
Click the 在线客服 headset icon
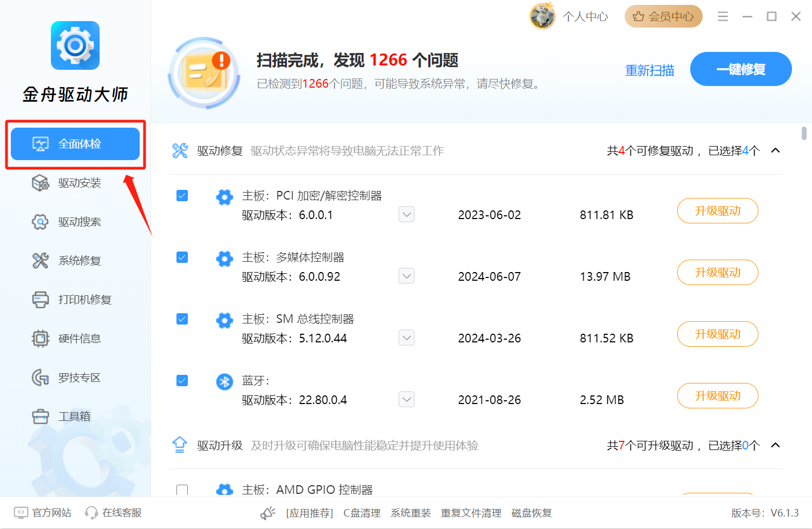pyautogui.click(x=91, y=513)
